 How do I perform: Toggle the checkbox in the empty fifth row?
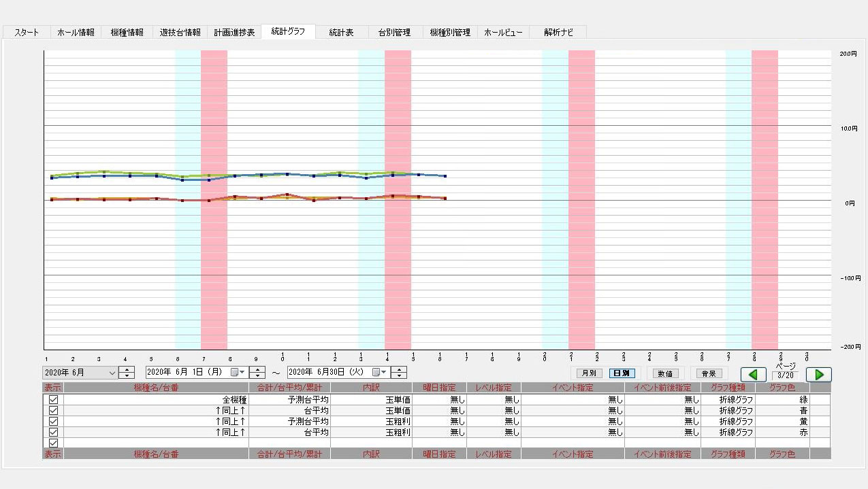[53, 443]
